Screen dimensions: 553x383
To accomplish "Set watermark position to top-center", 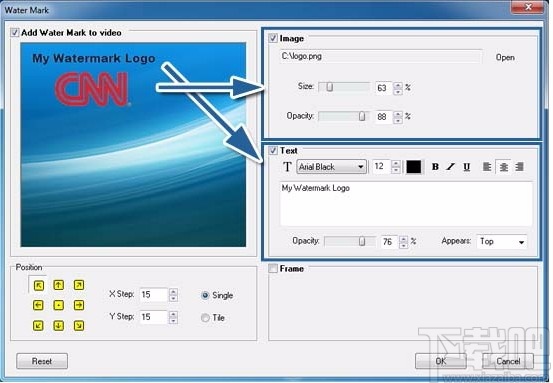I will pyautogui.click(x=59, y=285).
